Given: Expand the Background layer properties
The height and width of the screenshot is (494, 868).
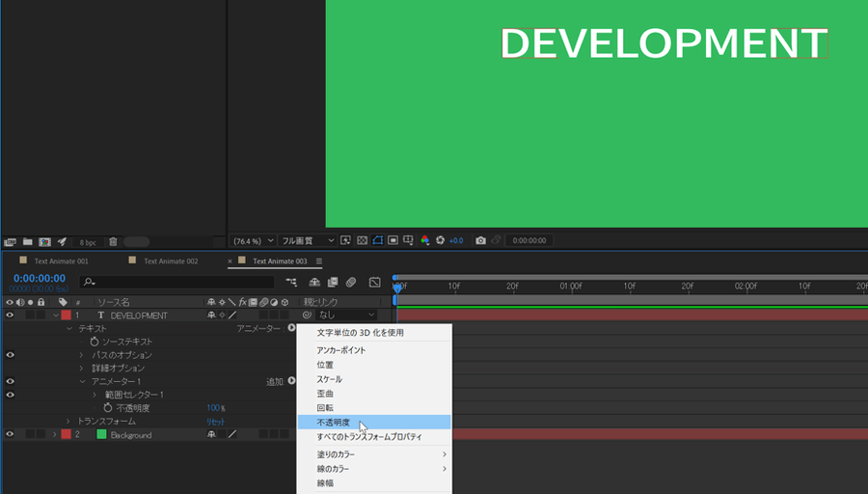Looking at the screenshot, I should pyautogui.click(x=54, y=435).
